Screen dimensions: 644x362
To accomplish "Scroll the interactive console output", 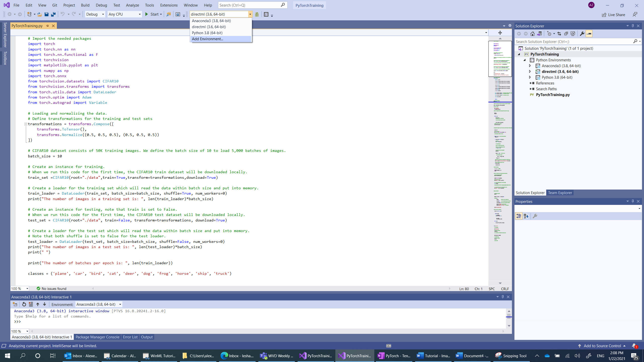I will (509, 317).
